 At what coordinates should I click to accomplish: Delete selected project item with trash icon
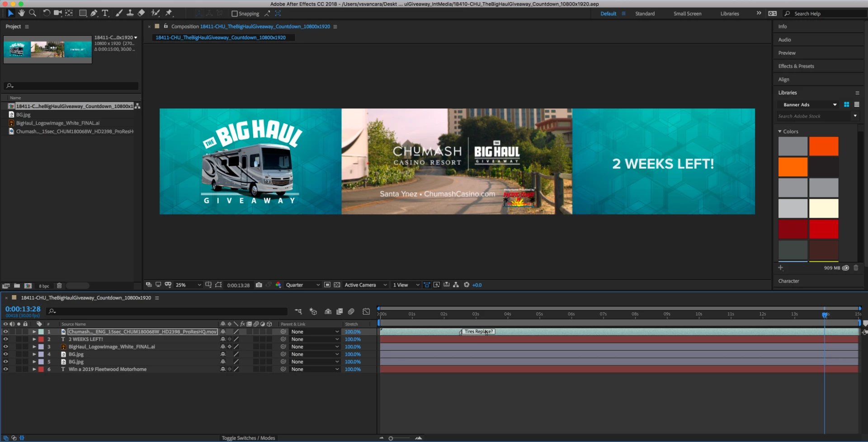point(59,286)
